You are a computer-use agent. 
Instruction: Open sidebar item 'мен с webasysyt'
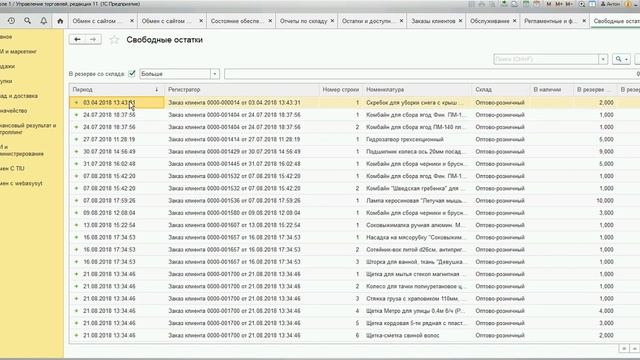point(21,183)
